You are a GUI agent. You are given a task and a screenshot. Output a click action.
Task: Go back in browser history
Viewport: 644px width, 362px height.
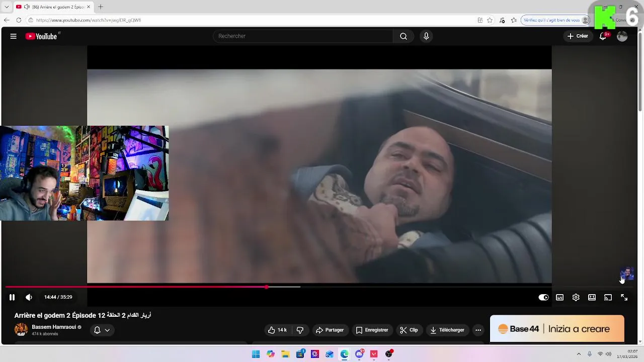pos(7,20)
